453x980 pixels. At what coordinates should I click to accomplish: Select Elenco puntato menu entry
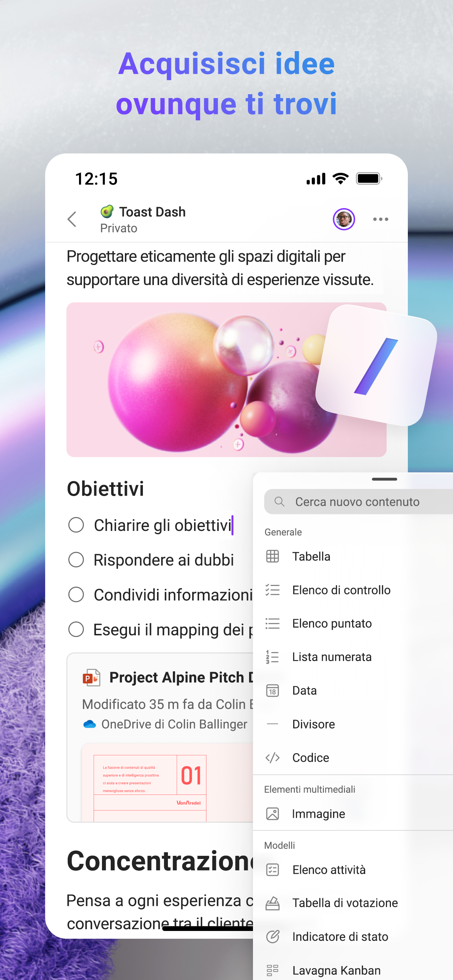coord(353,623)
